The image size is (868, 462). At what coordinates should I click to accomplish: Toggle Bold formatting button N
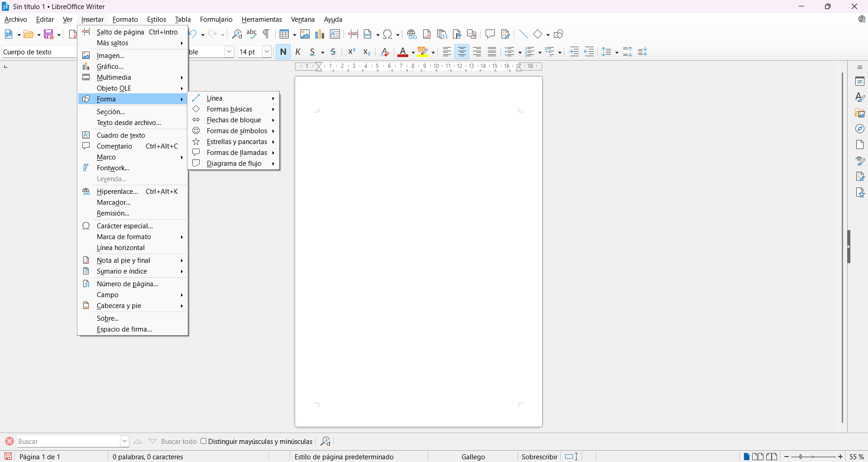pyautogui.click(x=283, y=52)
